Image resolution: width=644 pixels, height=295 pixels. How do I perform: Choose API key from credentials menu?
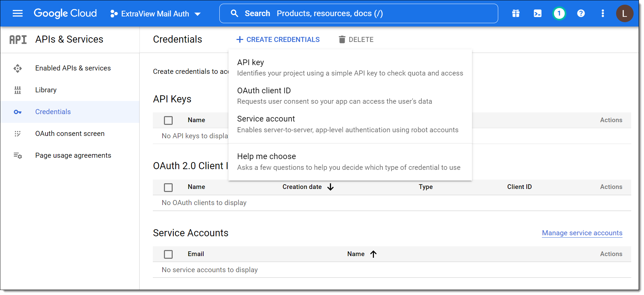[x=350, y=67]
